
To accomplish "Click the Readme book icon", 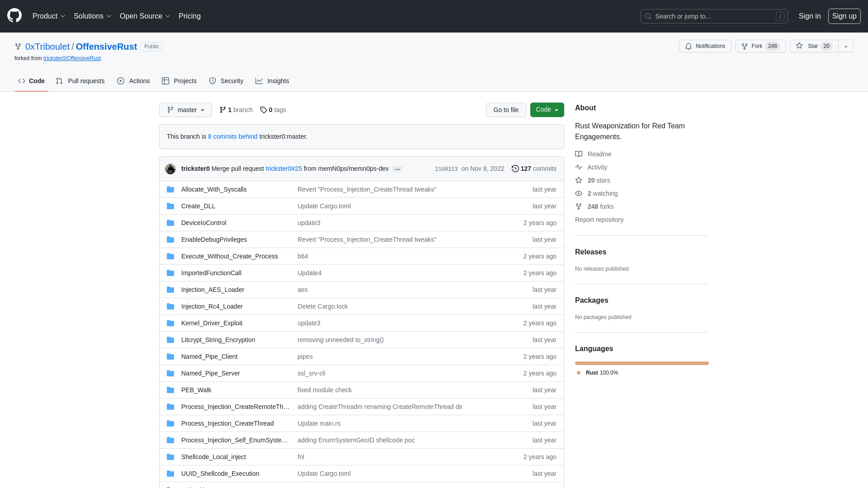I will tap(579, 154).
